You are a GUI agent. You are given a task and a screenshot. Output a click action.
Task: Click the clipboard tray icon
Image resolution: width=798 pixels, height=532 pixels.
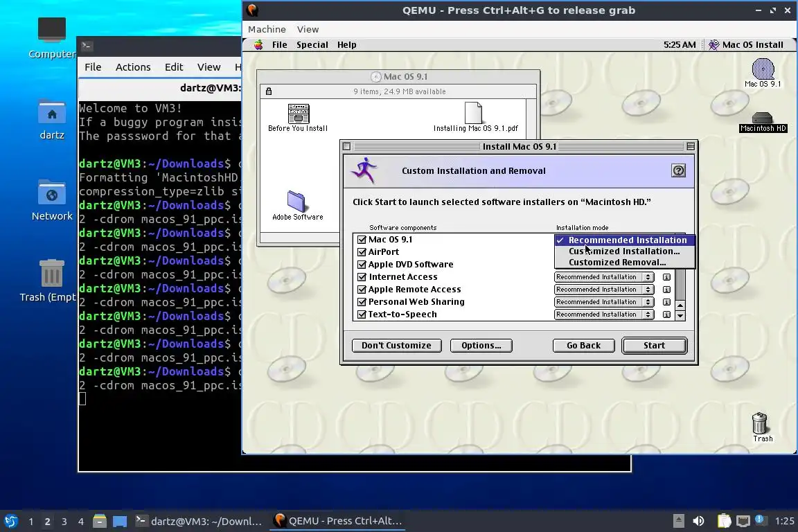pos(724,521)
